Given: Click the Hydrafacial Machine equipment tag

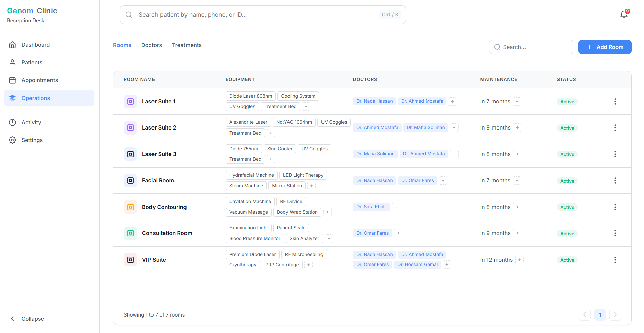Looking at the screenshot, I should tap(251, 175).
